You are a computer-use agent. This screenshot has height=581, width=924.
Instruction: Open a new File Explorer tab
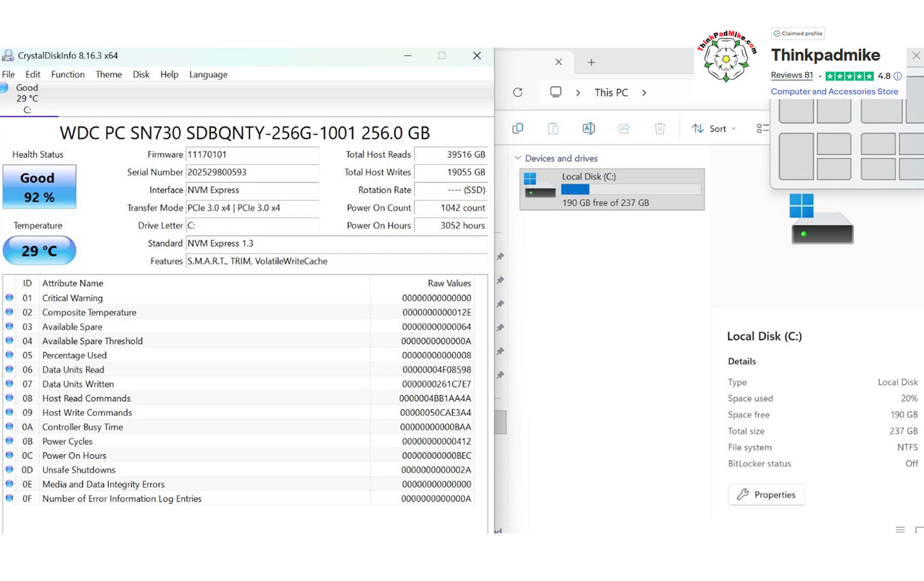pos(591,62)
